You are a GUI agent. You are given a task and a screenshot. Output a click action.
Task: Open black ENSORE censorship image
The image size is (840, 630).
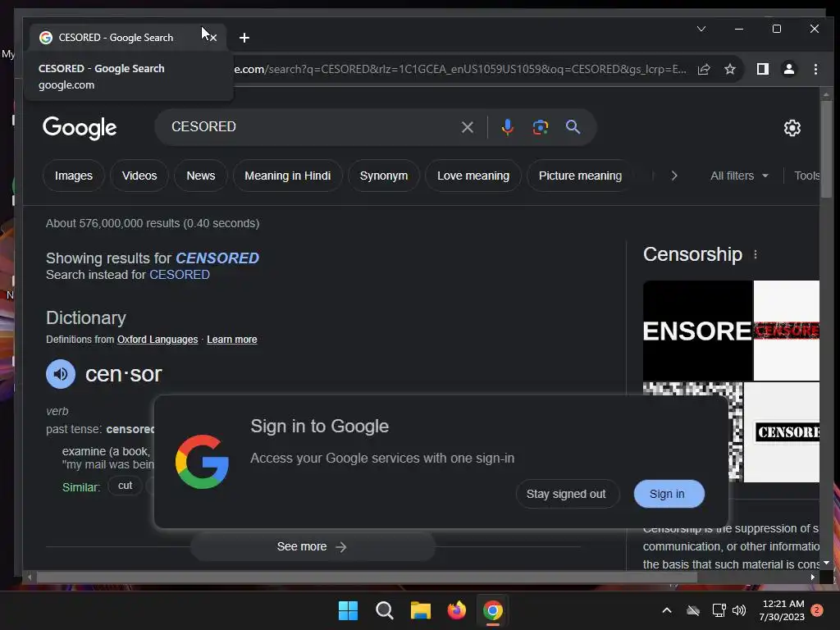[697, 331]
